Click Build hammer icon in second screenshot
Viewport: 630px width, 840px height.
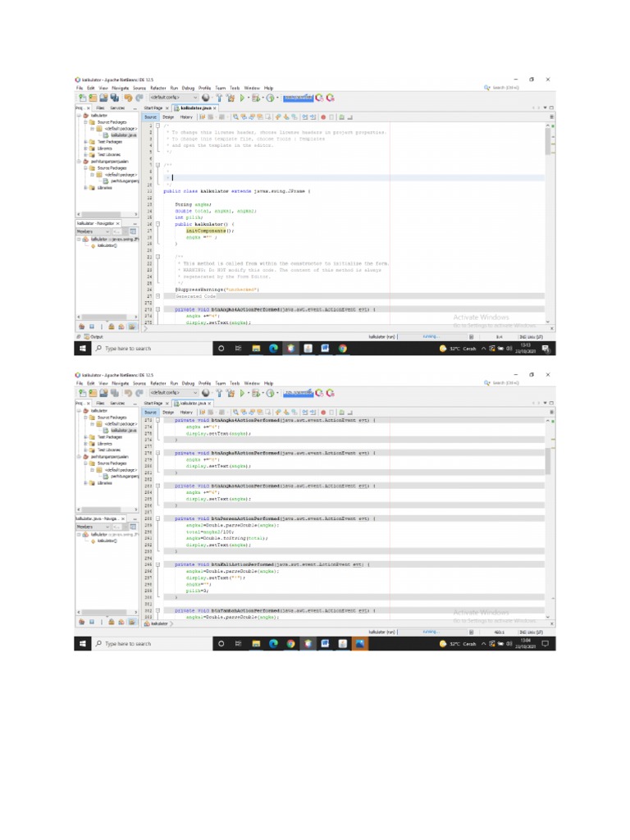219,393
